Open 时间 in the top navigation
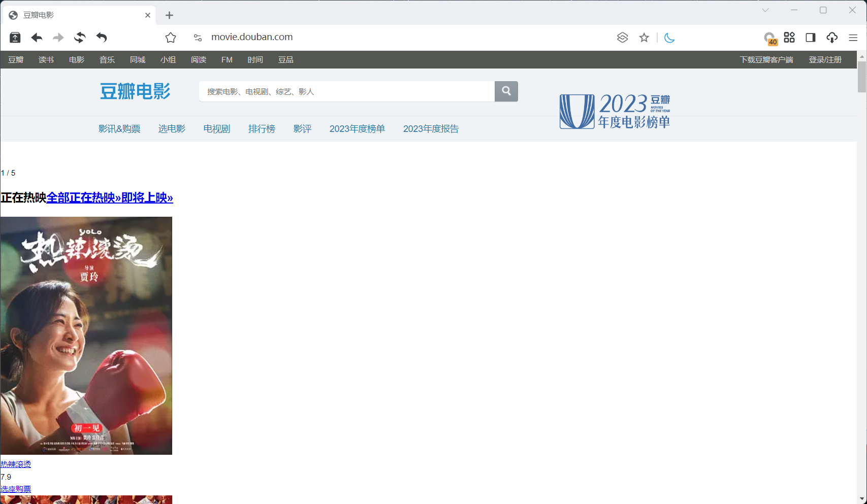Viewport: 867px width, 504px height. point(255,60)
